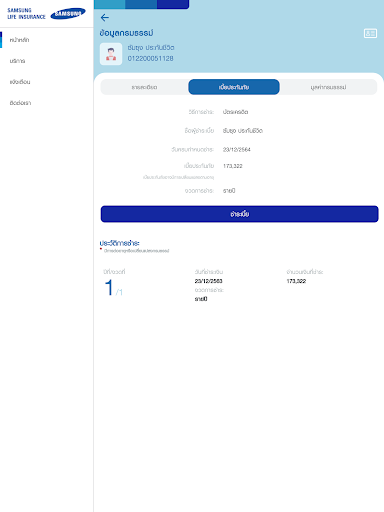The width and height of the screenshot is (384, 512).
Task: Click the light teal segment of top bar
Action: coord(110,4)
